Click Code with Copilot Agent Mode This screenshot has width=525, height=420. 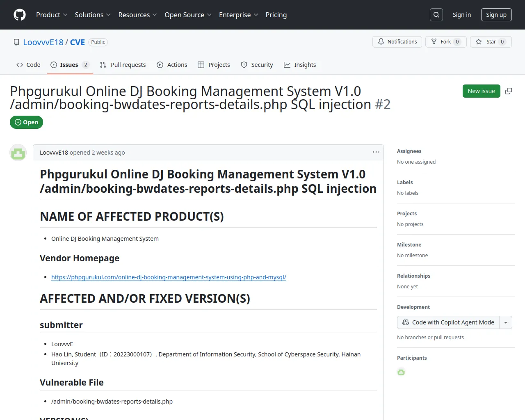[448, 322]
